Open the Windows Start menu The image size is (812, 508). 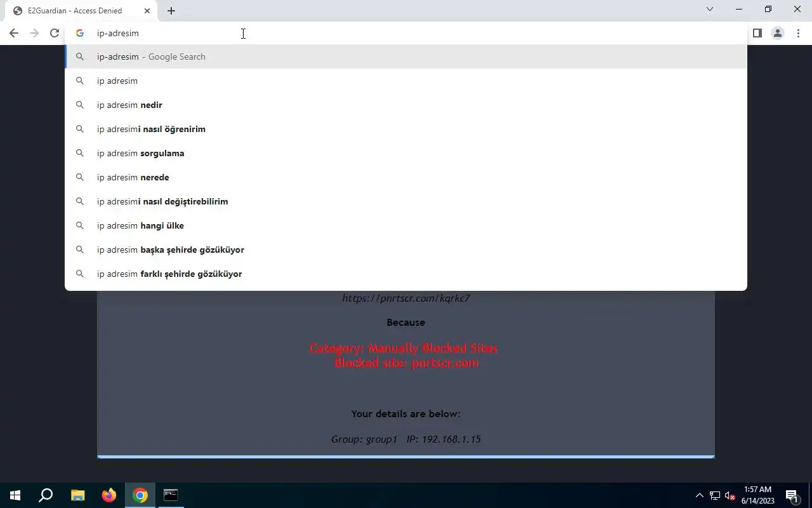(x=15, y=495)
